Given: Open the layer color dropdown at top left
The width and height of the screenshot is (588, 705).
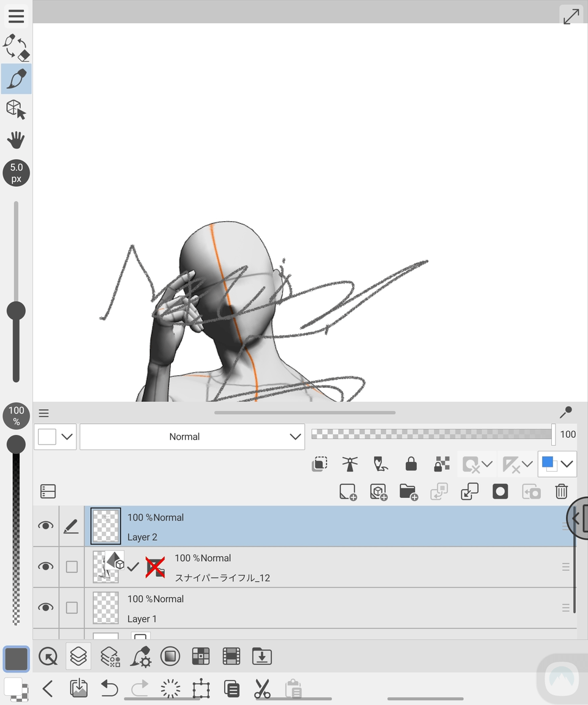Looking at the screenshot, I should (55, 436).
